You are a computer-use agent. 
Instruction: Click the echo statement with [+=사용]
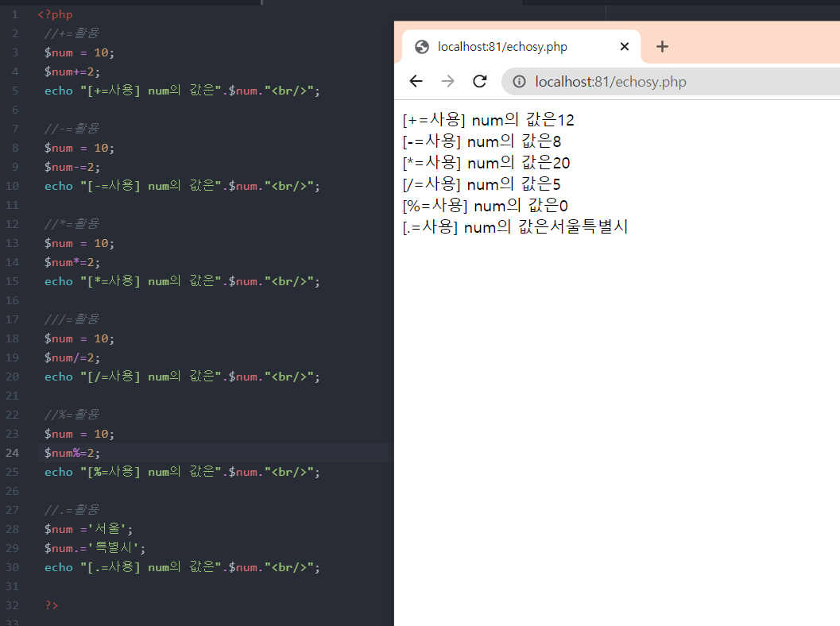click(182, 91)
